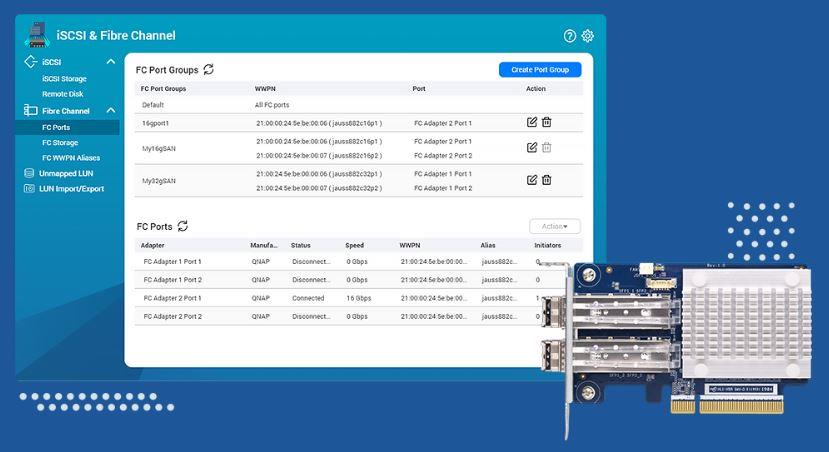
Task: Open the help question mark icon
Action: point(570,36)
